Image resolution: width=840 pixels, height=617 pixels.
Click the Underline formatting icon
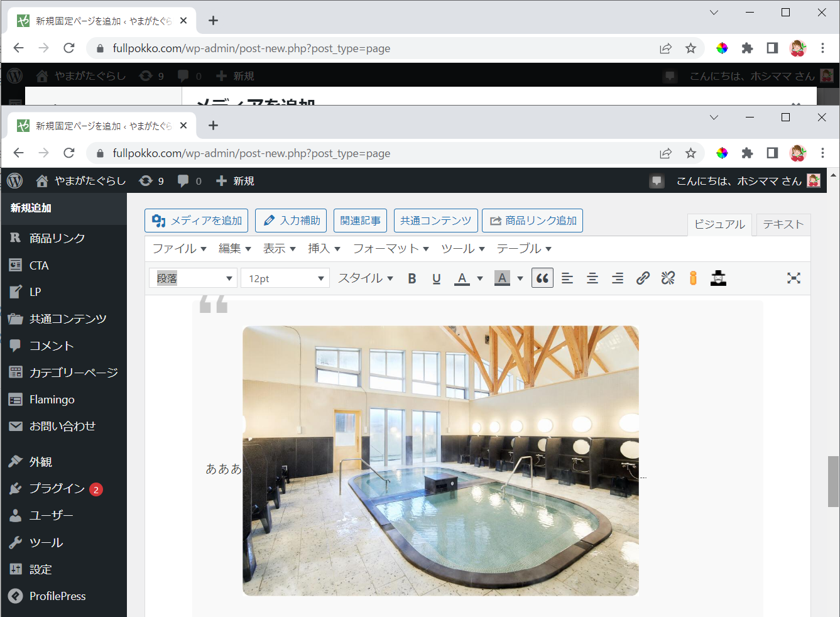437,278
